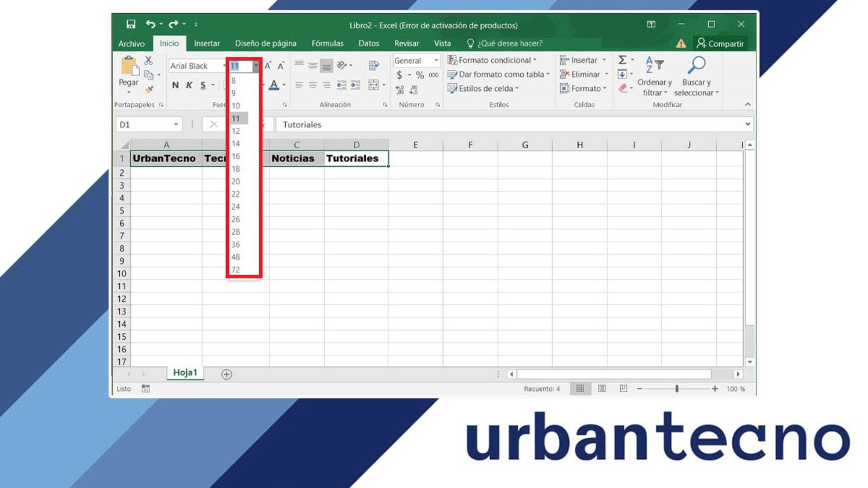Screen dimensions: 868x488
Task: Center cell text horizontally
Action: [313, 85]
